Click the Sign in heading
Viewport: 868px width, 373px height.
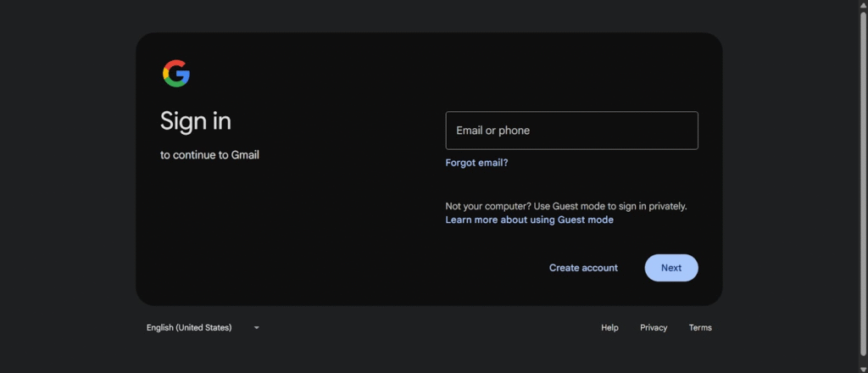click(196, 121)
